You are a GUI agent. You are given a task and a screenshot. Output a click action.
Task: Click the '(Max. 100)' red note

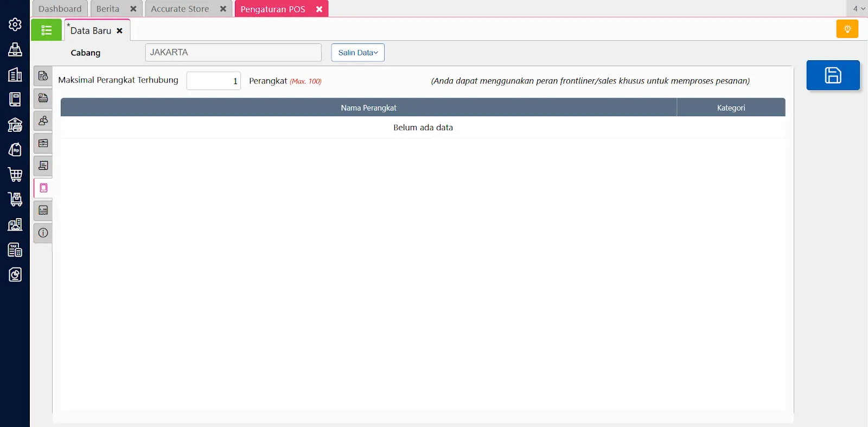point(305,81)
